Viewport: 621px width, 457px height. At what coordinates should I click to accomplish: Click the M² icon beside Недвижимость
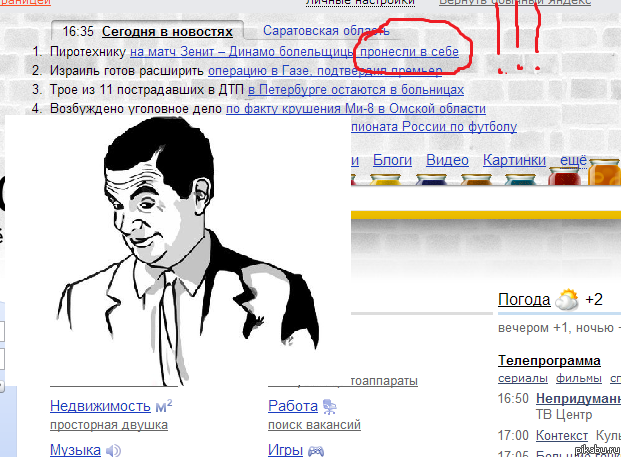(x=164, y=406)
